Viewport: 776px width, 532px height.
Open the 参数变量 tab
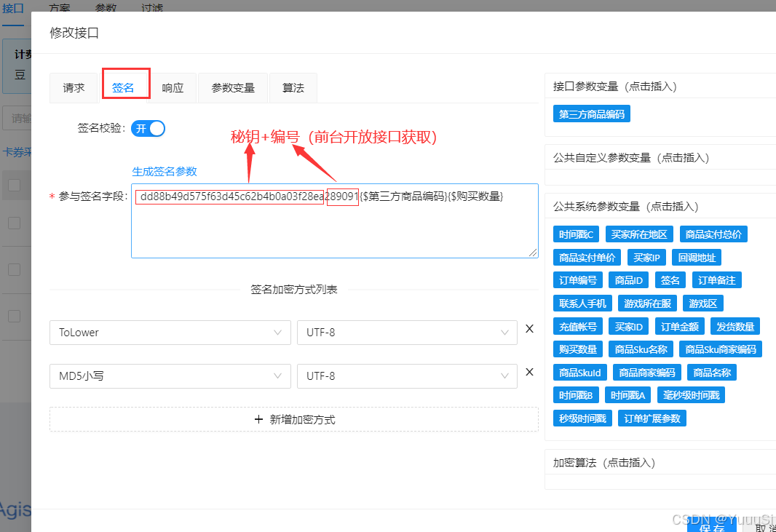coord(233,88)
